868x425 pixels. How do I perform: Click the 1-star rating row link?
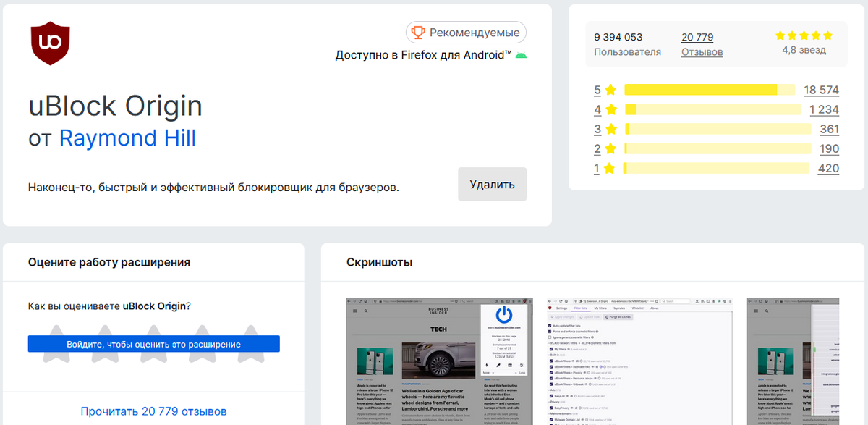597,168
